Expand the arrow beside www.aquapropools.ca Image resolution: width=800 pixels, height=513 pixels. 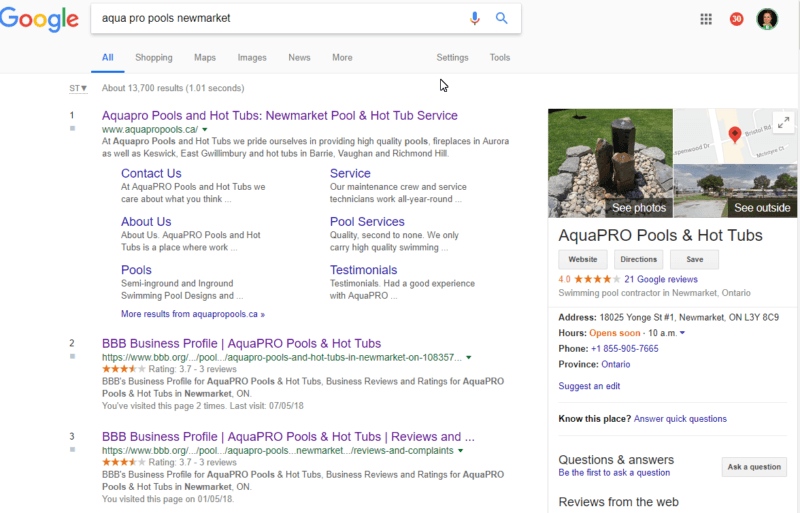coord(205,130)
